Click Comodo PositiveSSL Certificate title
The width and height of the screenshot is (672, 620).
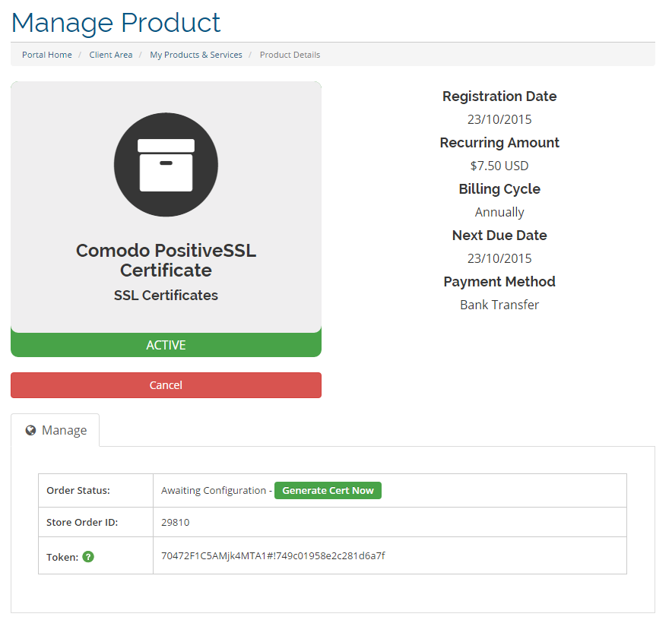(x=166, y=260)
